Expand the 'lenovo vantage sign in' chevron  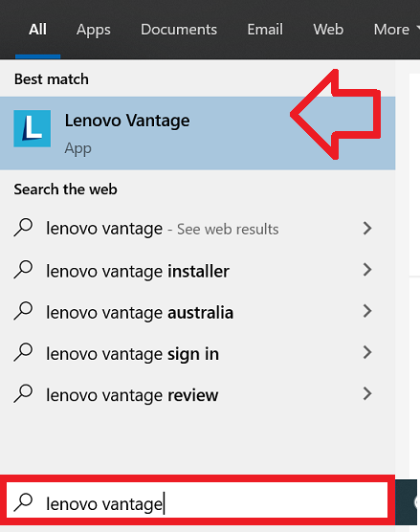tap(367, 352)
